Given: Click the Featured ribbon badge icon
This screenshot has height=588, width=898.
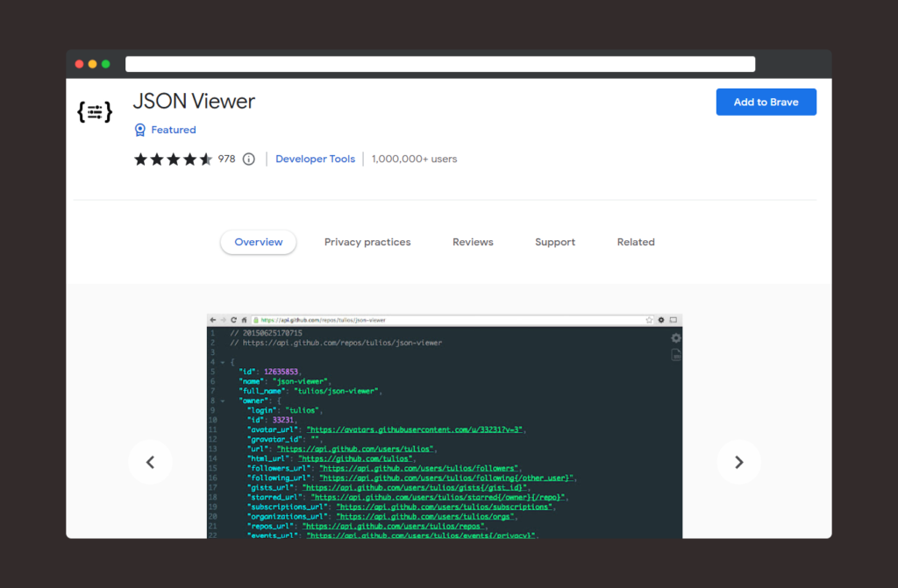Looking at the screenshot, I should click(x=139, y=130).
